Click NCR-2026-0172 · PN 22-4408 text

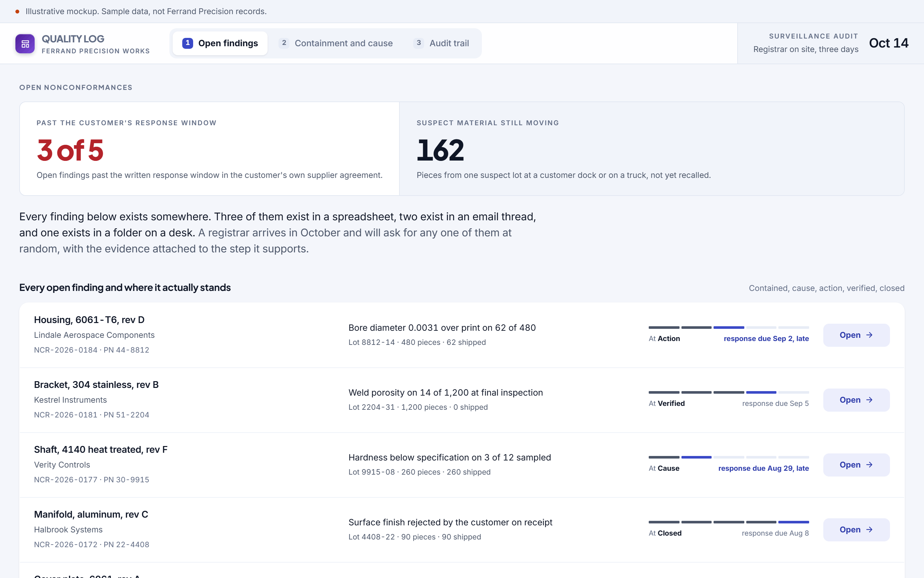(92, 545)
